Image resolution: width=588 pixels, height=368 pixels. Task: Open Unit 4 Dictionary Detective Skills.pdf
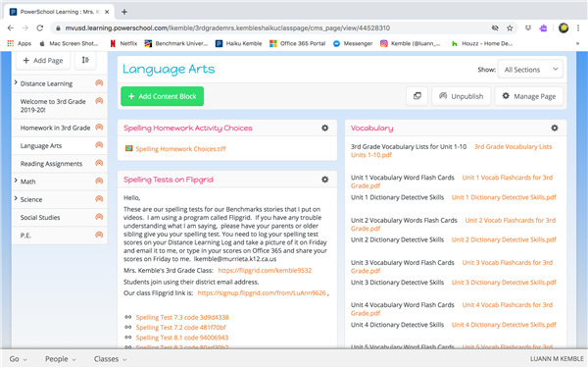[504, 325]
